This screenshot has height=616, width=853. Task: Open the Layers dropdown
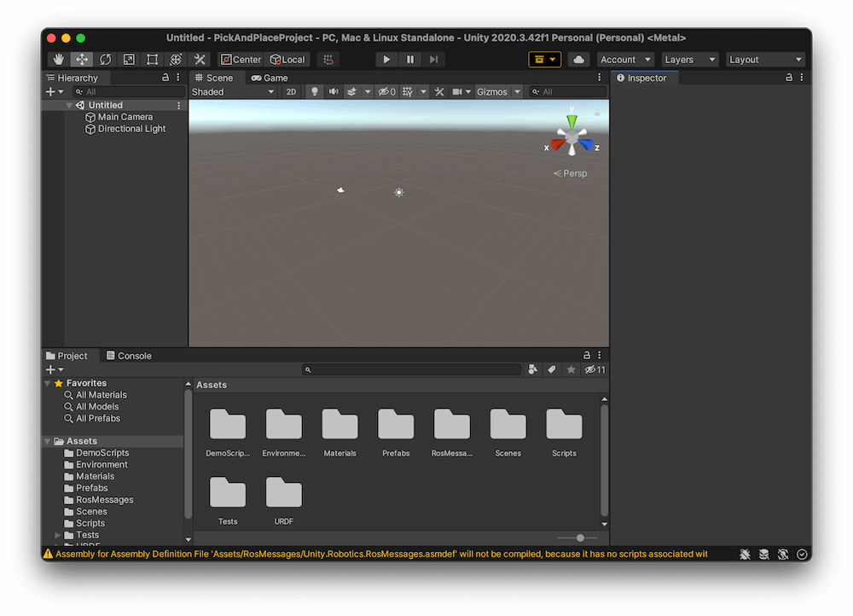click(690, 60)
